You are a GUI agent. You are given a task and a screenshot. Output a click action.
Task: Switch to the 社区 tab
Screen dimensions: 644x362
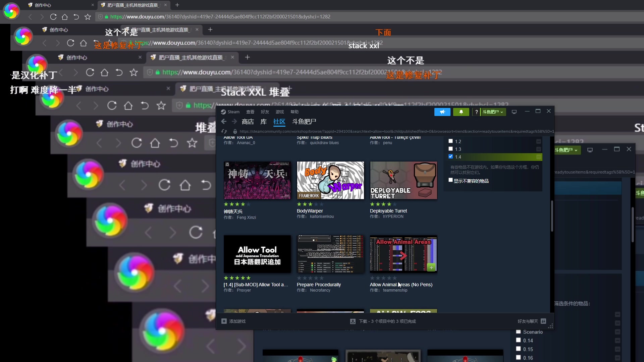pyautogui.click(x=279, y=122)
